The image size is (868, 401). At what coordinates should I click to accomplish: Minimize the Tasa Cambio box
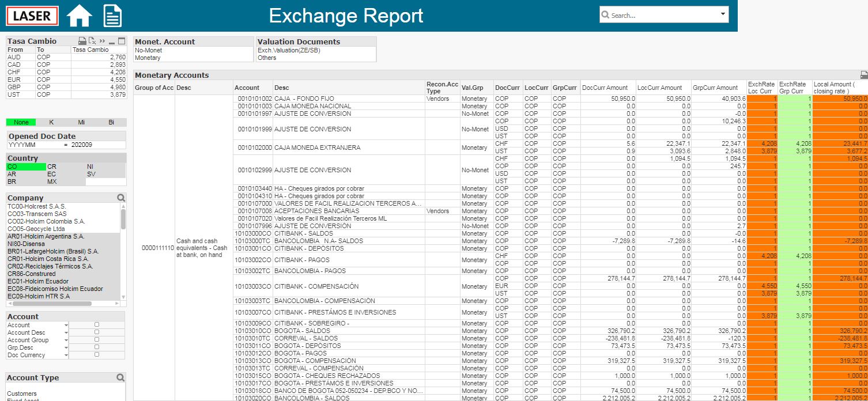112,41
